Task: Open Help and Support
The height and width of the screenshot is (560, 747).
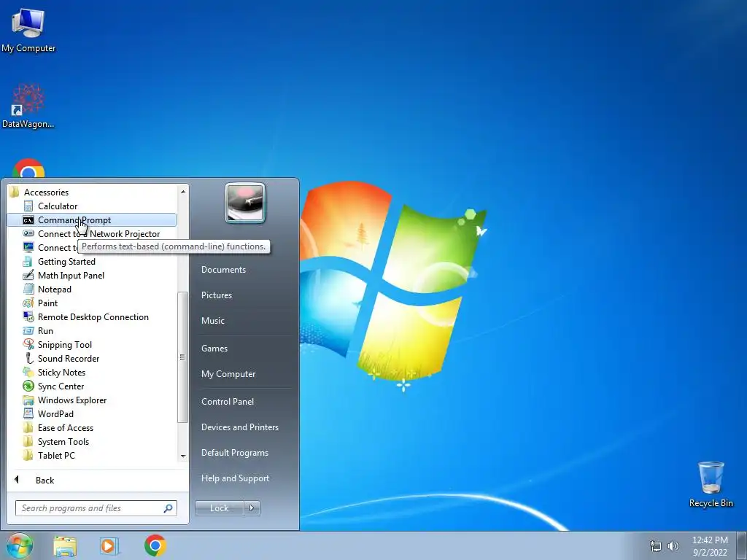Action: 235,478
